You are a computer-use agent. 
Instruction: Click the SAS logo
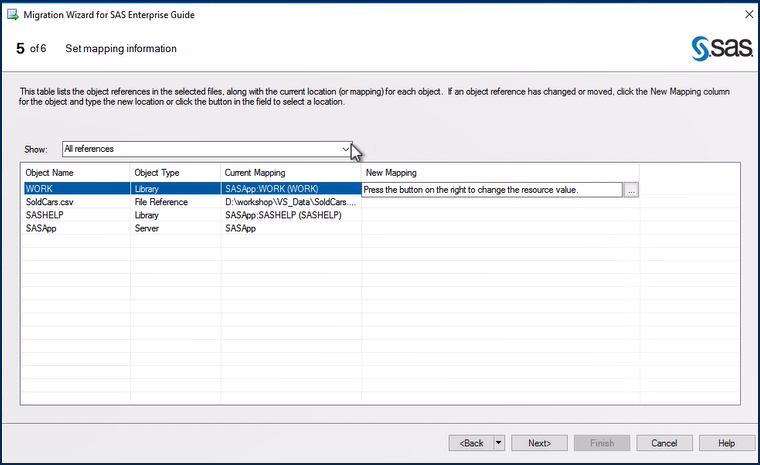716,48
